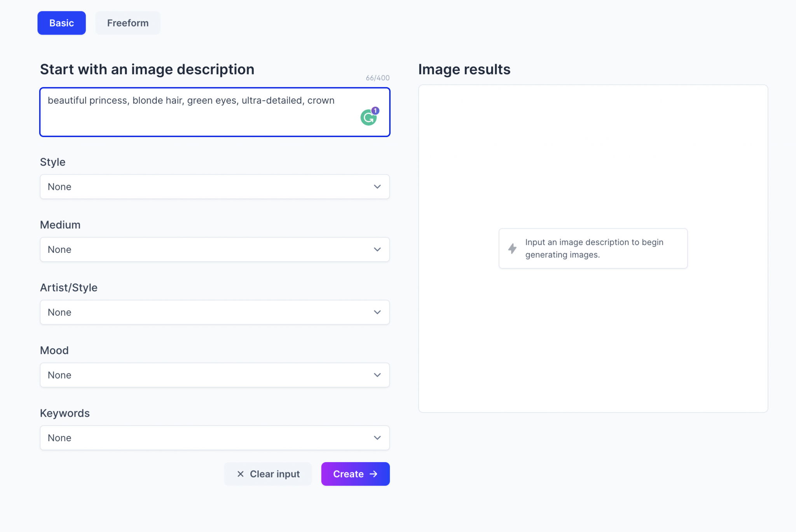Expand the Artist/Style dropdown
Viewport: 796px width, 532px height.
[215, 312]
